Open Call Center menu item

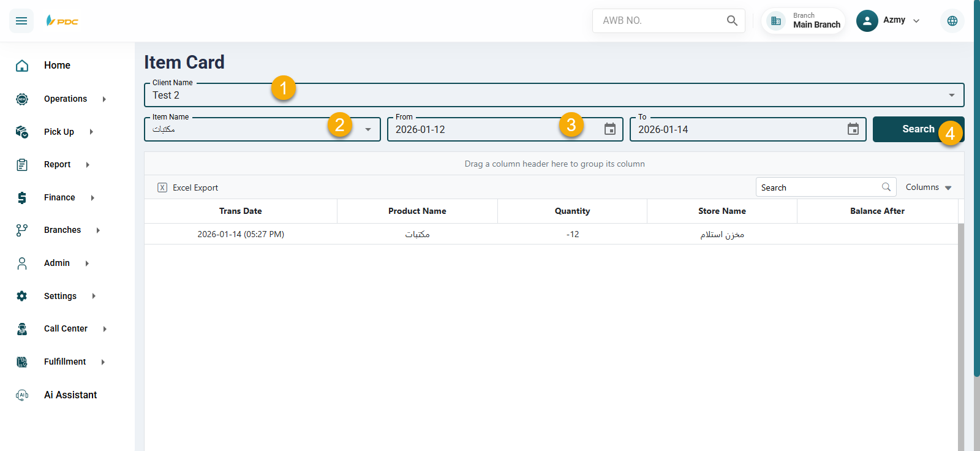pos(66,329)
